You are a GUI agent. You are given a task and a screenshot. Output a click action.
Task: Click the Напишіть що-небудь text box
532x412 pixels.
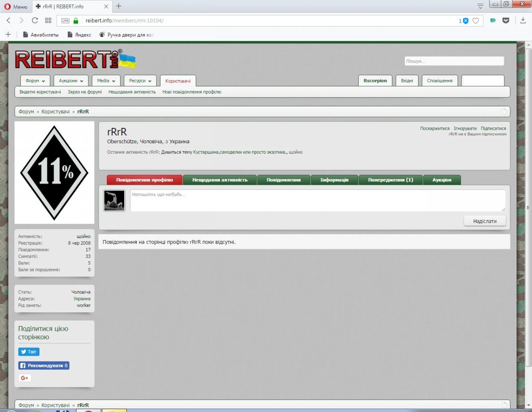(x=318, y=201)
